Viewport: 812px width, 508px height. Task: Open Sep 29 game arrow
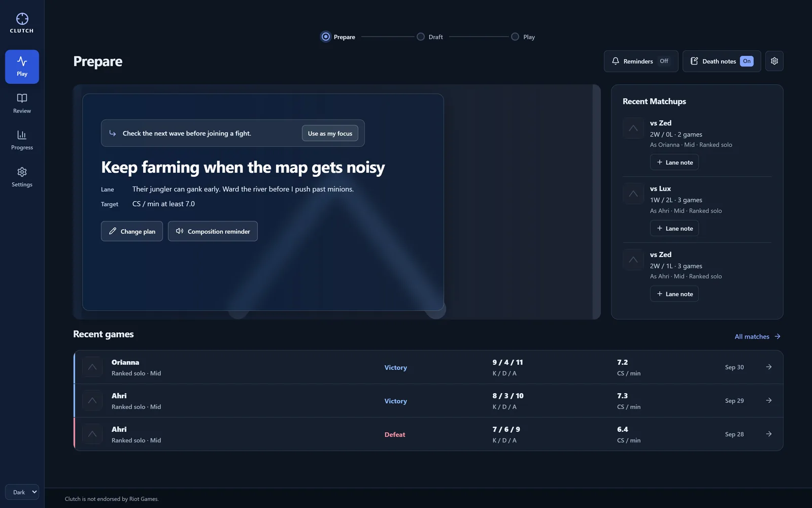point(769,400)
